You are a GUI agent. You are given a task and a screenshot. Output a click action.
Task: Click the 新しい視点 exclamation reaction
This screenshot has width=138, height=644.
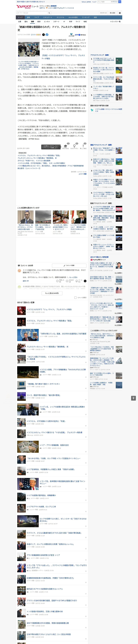[83, 146]
